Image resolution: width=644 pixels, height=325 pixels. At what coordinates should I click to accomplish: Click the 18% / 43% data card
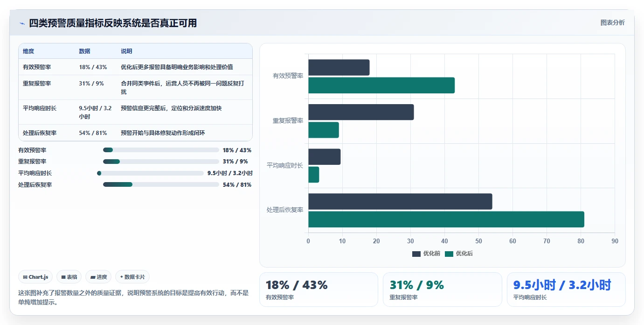pos(319,290)
